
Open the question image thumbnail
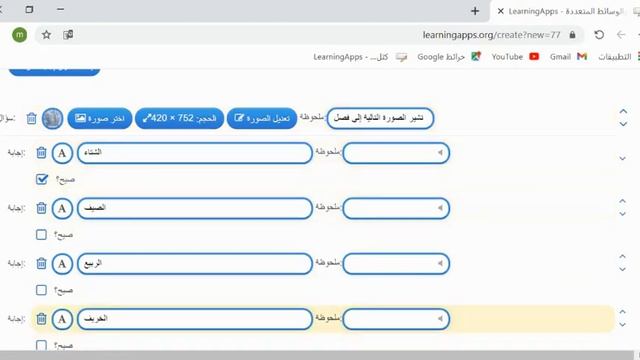(53, 119)
